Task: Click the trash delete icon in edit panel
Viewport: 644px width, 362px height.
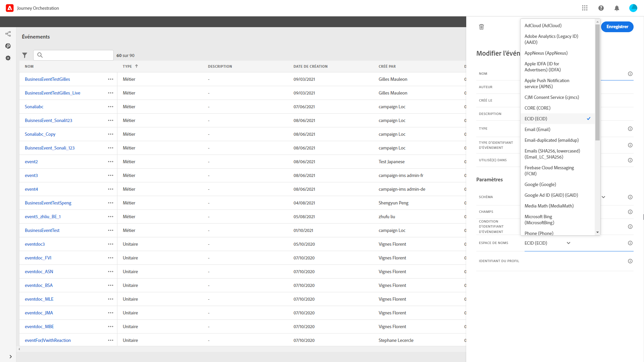Action: (x=481, y=27)
